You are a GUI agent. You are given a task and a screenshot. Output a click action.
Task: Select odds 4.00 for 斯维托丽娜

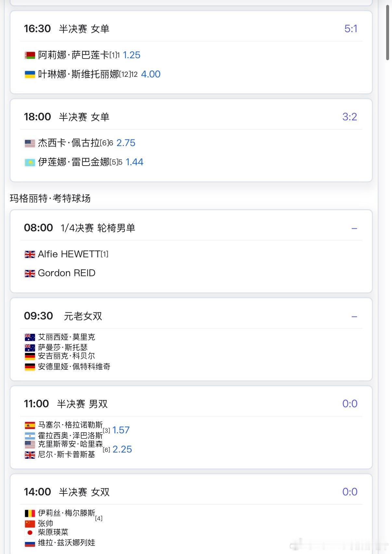[150, 74]
